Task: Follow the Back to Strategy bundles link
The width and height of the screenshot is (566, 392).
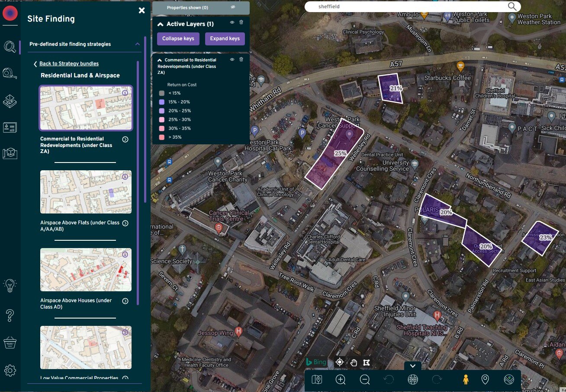Action: (69, 64)
